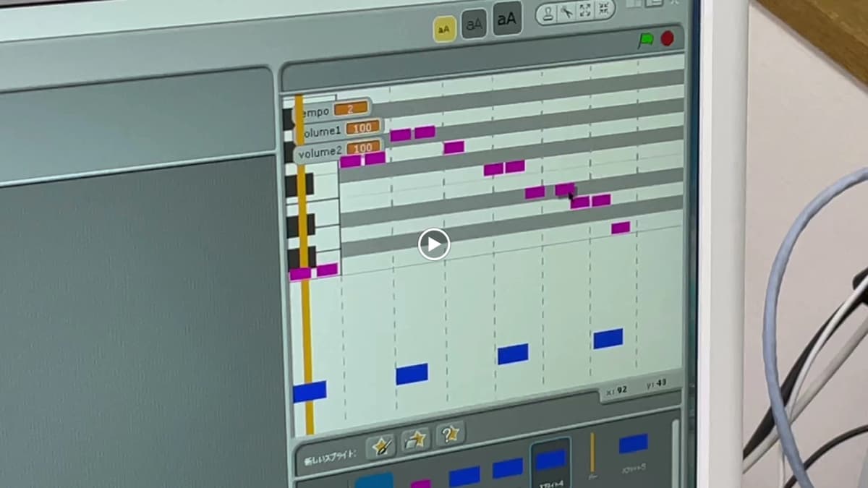868x488 pixels.
Task: Select the highlighted blue sprite thumbnail in sprite list
Action: (550, 461)
